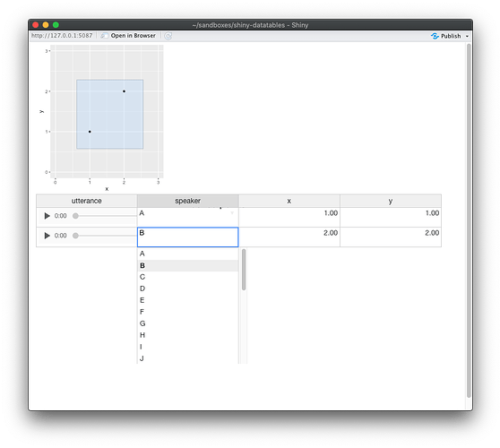
Task: Click the first row audio seek slider
Action: (x=105, y=216)
